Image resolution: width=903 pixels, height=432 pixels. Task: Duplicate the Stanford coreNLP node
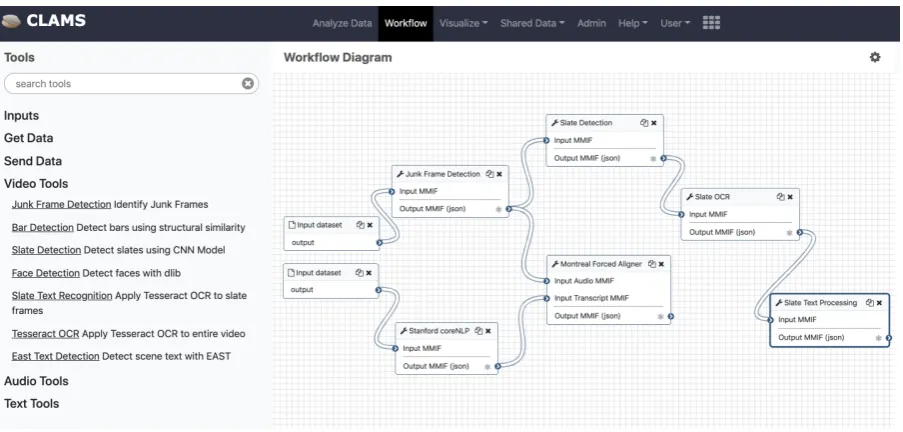[x=479, y=331]
